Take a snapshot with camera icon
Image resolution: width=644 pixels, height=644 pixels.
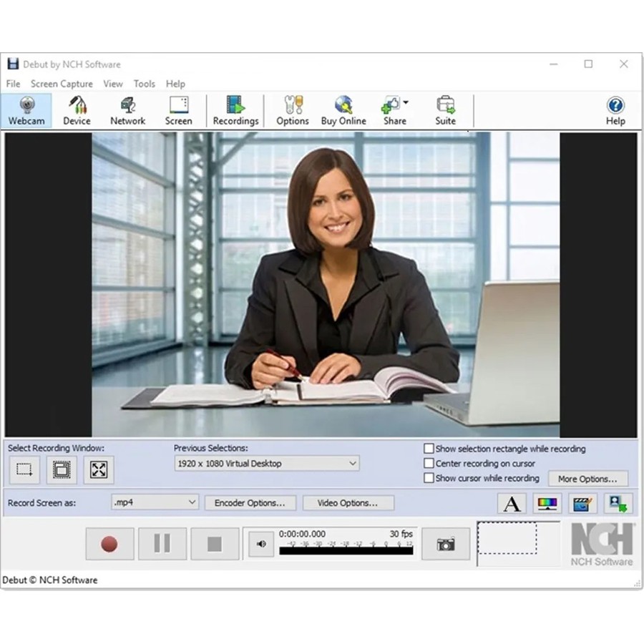tap(446, 545)
